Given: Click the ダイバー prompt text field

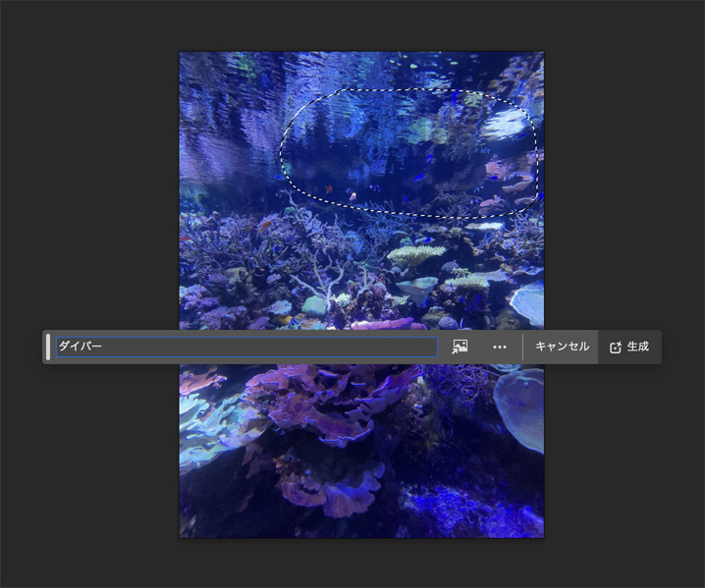Looking at the screenshot, I should coord(245,347).
